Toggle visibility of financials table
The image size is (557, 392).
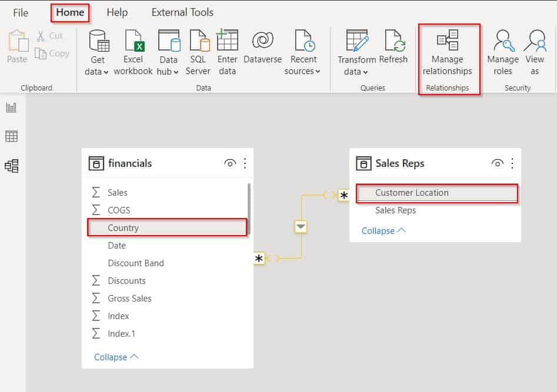click(x=230, y=163)
